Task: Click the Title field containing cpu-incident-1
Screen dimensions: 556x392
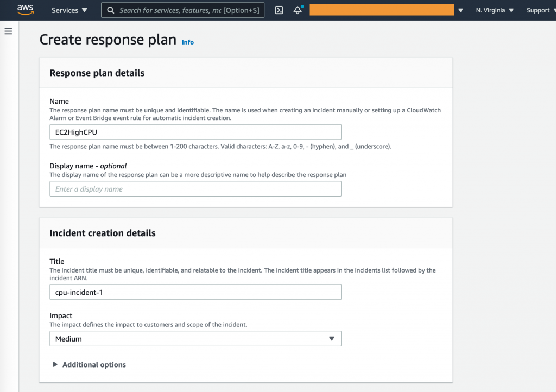Action: click(195, 292)
